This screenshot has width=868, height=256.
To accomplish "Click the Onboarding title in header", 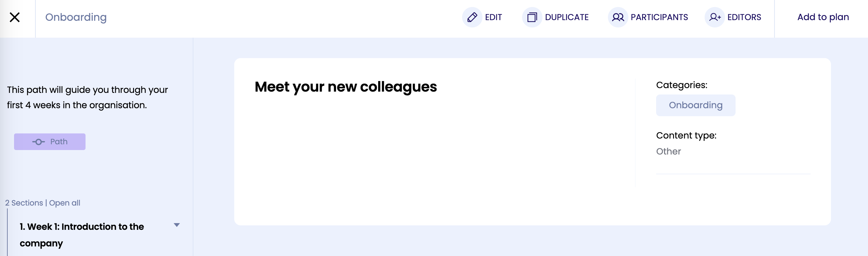I will (76, 17).
